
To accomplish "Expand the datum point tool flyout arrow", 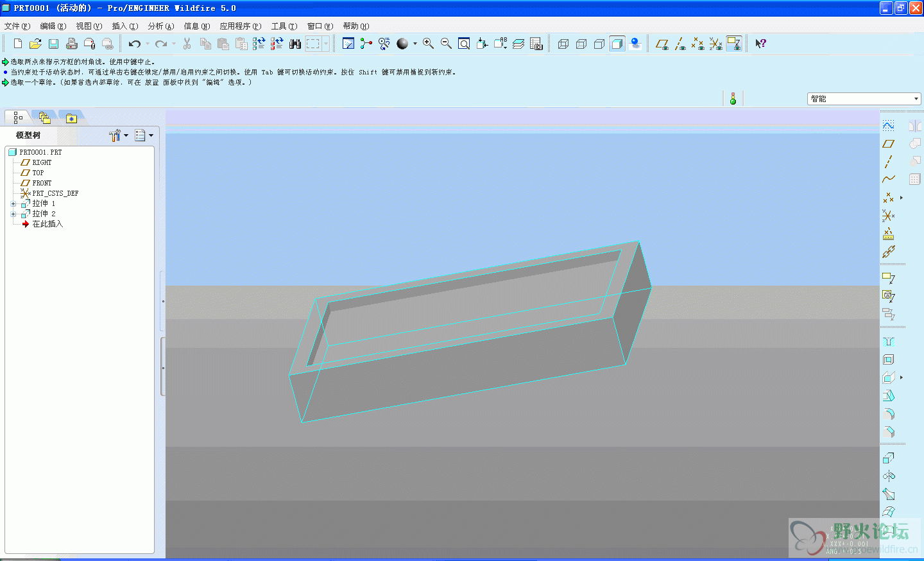I will click(901, 198).
